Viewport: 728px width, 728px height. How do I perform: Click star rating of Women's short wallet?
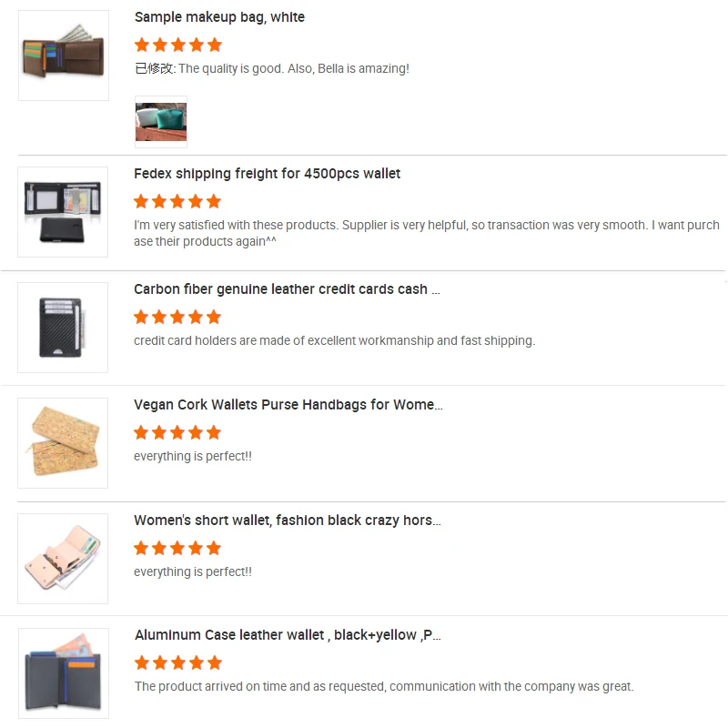(177, 549)
